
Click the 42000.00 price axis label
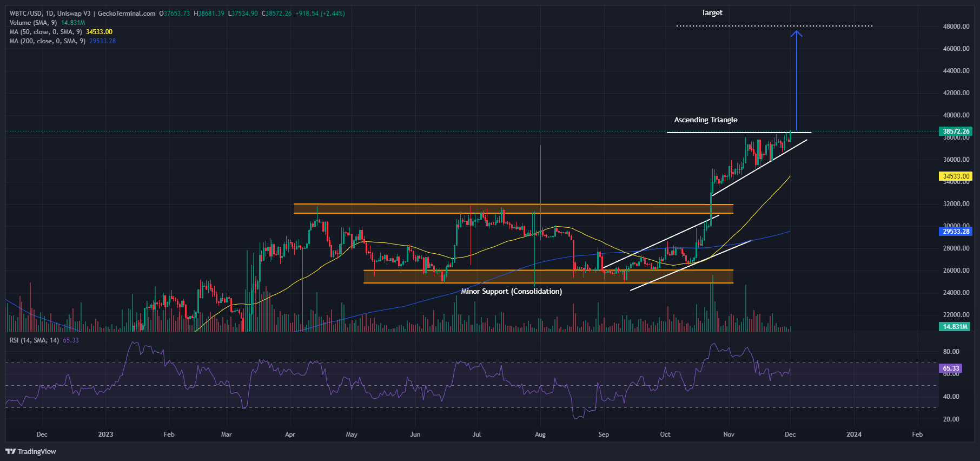[956, 93]
